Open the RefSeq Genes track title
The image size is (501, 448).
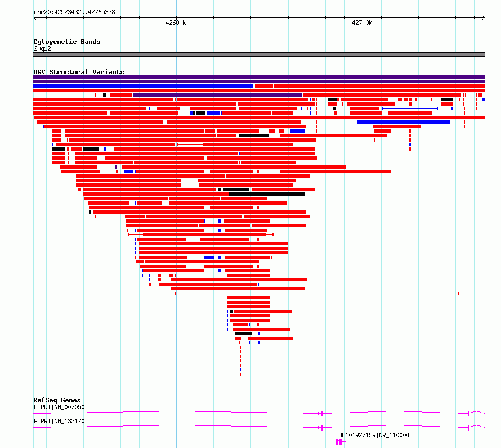(57, 400)
